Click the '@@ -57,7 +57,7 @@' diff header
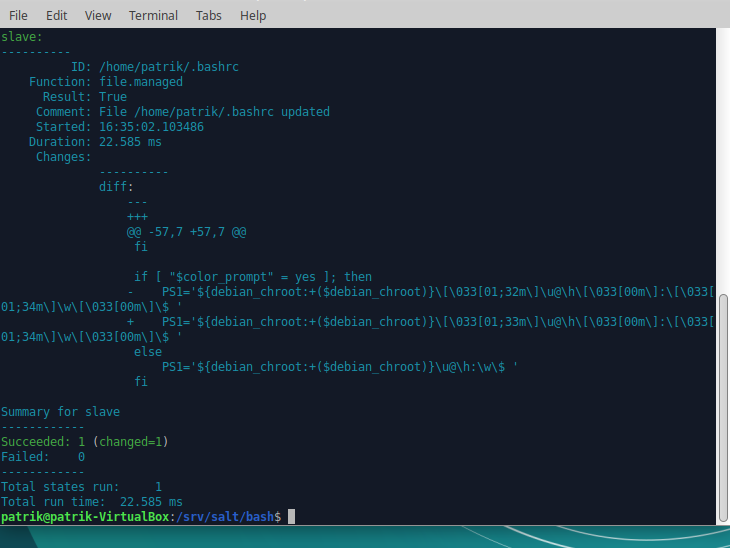The height and width of the screenshot is (548, 730). 187,231
